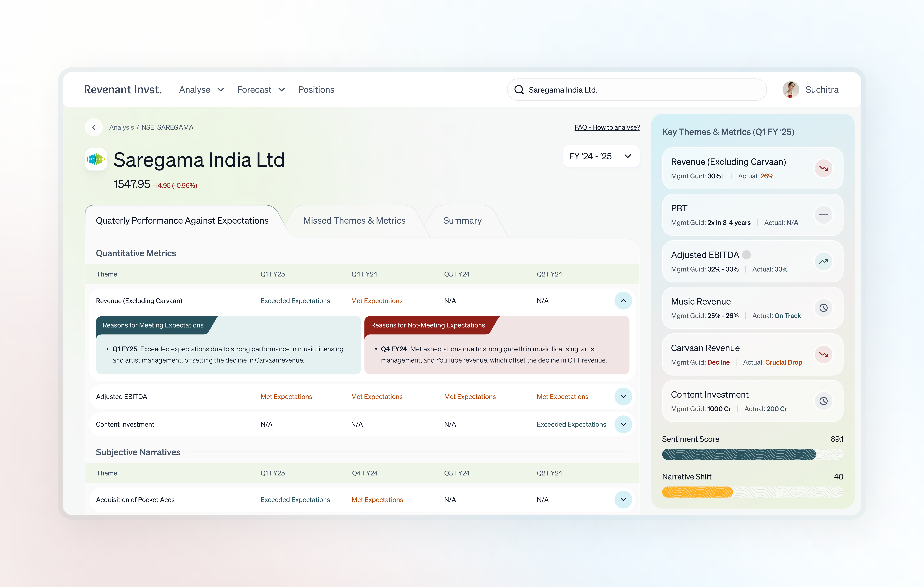The height and width of the screenshot is (587, 924).
Task: Click the decline icon on Carvaan Revenue card
Action: [824, 355]
